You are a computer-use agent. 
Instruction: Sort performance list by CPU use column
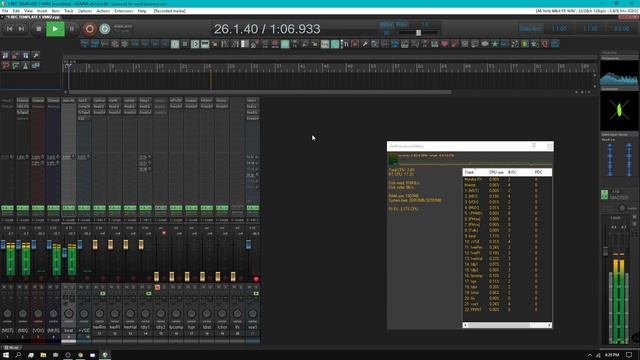click(497, 172)
